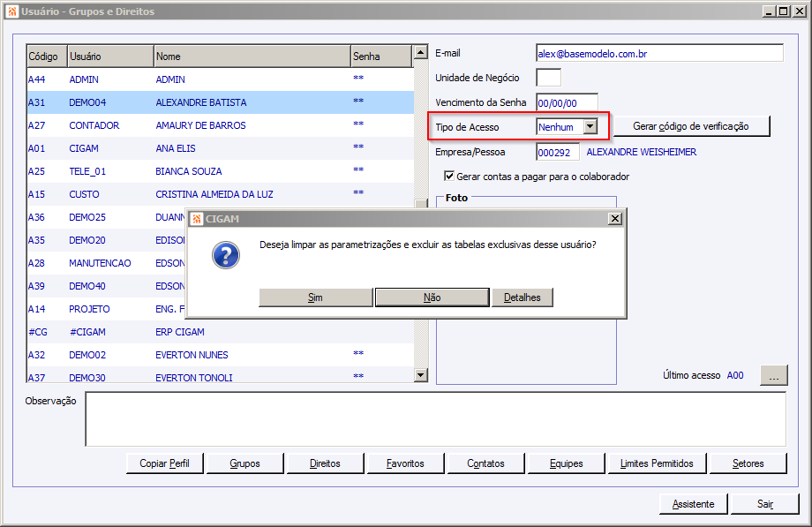
Task: Select AMAURY DE BARROS row
Action: click(221, 124)
